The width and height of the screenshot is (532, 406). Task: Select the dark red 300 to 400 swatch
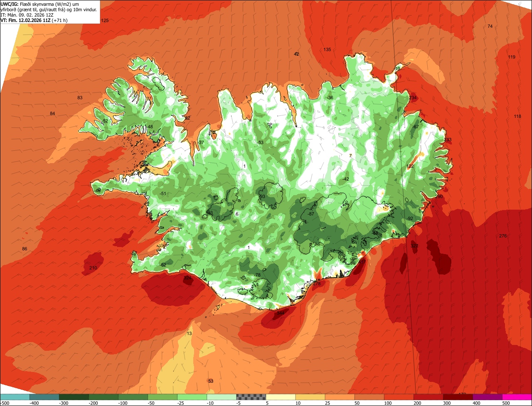click(x=458, y=397)
